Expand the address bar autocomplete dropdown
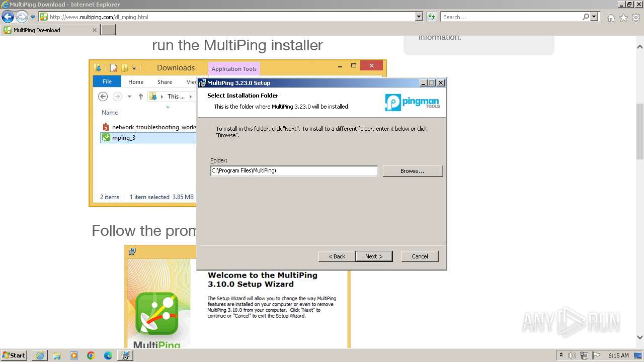Screen dimensions: 644x362 click(x=419, y=17)
